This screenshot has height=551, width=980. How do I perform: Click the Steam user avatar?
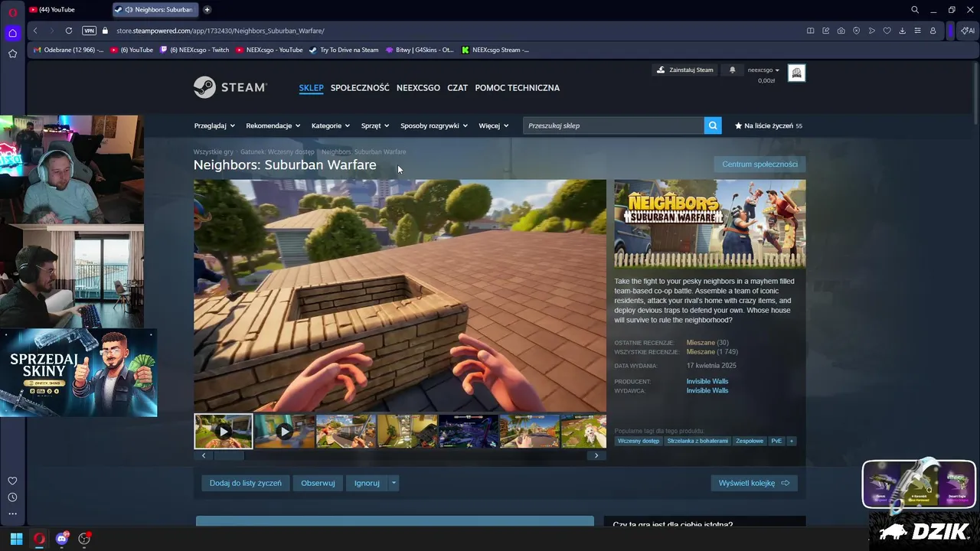pos(796,73)
